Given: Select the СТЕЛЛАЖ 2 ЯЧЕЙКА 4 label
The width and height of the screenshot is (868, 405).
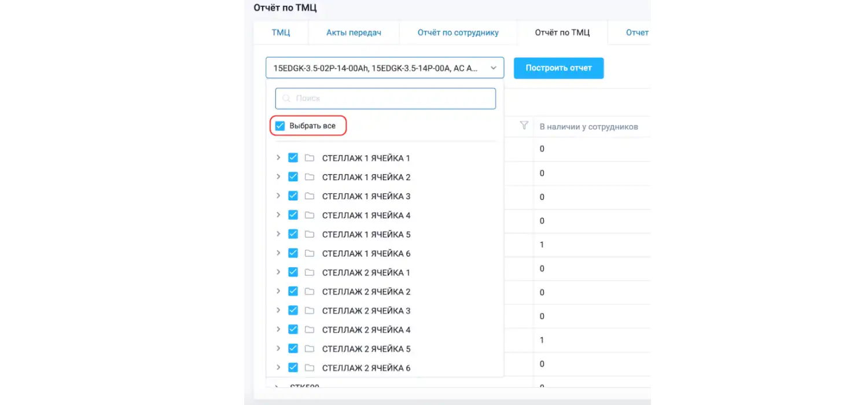Looking at the screenshot, I should point(366,330).
